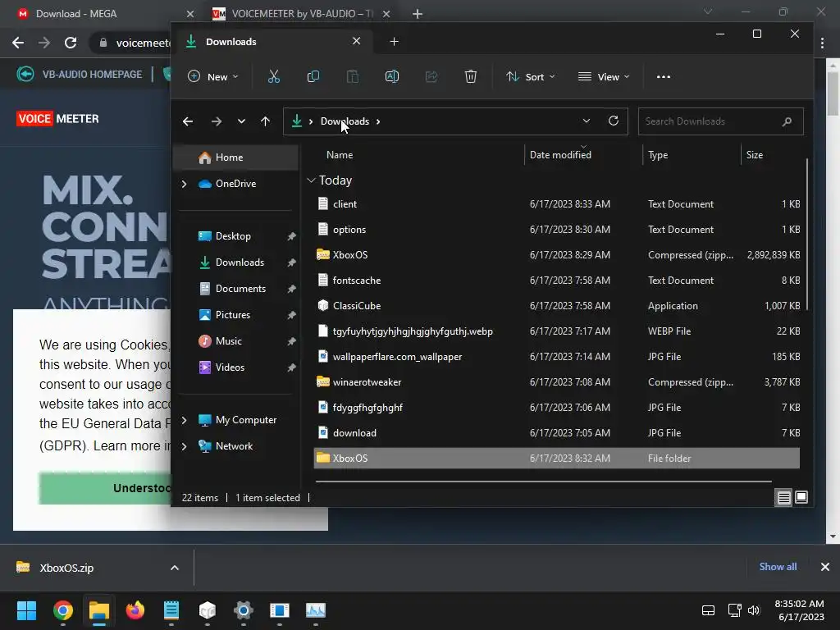Switch to large thumbnails view icon
Screen dimensions: 840x630
click(x=801, y=497)
